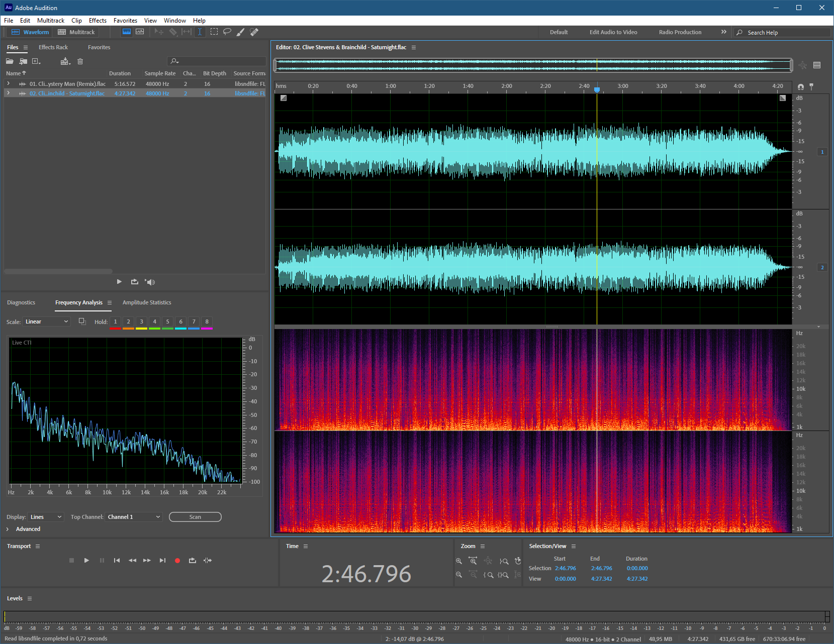Show spectral frequency display
The width and height of the screenshot is (834, 644).
(x=127, y=32)
